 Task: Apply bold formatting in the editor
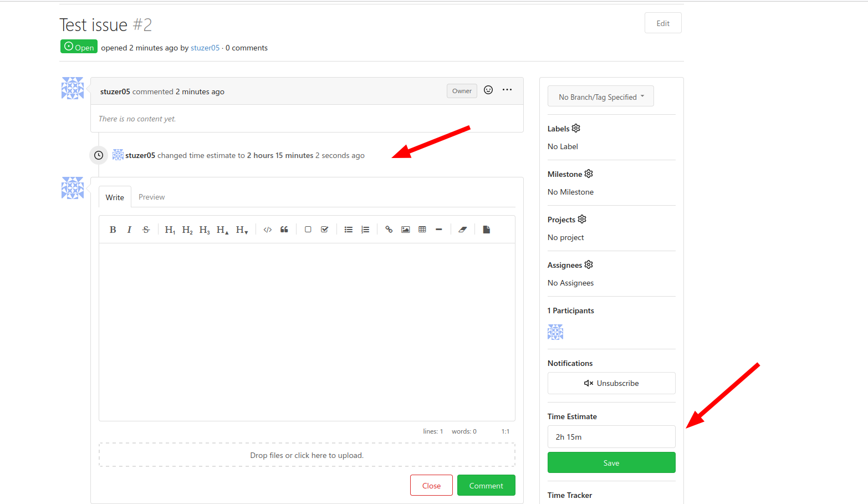113,230
